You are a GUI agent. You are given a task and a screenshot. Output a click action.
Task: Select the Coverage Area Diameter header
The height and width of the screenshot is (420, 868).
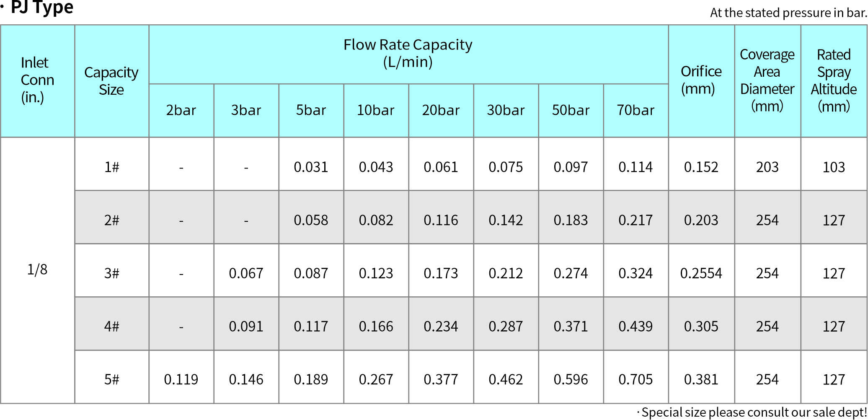click(x=767, y=80)
